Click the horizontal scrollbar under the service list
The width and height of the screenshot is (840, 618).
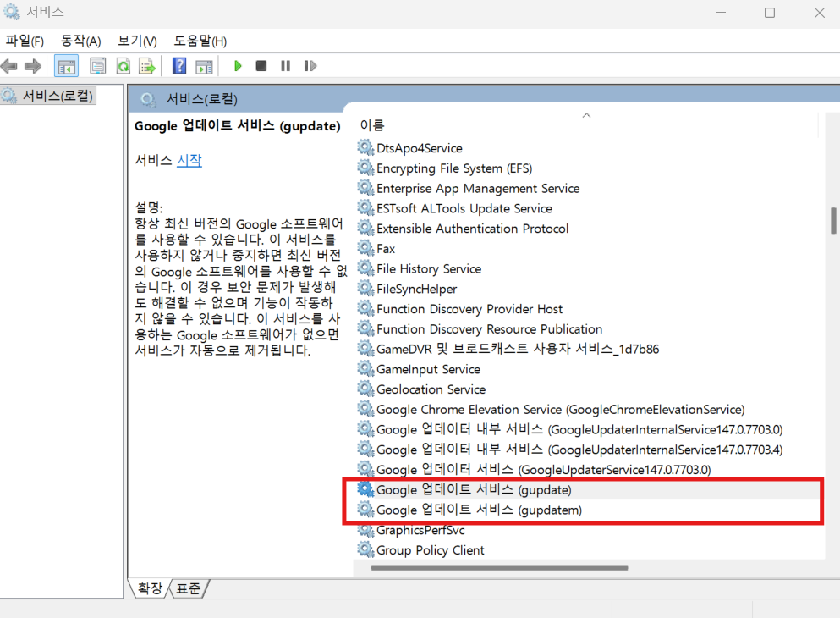click(x=499, y=567)
